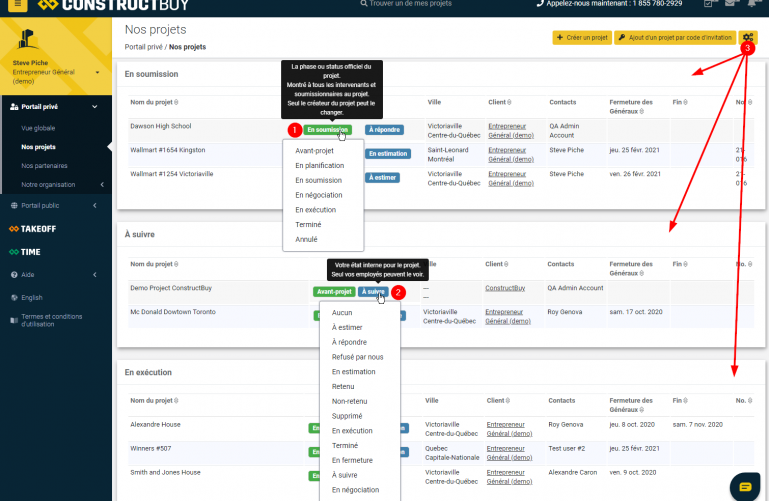This screenshot has width=769, height=501.
Task: Select Annulé in phase menu
Action: [x=306, y=239]
